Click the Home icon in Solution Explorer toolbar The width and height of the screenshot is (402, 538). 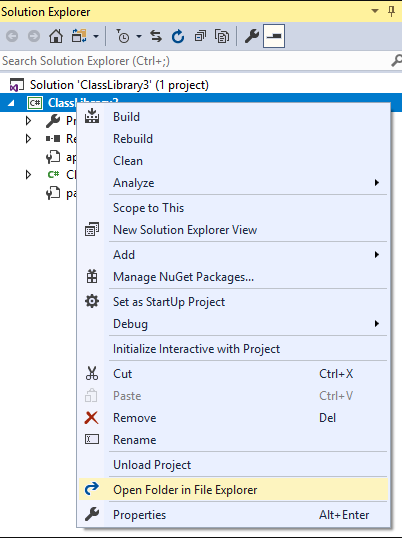point(56,36)
